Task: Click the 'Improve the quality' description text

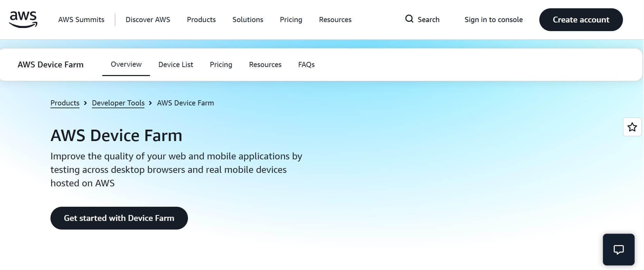Action: (176, 170)
